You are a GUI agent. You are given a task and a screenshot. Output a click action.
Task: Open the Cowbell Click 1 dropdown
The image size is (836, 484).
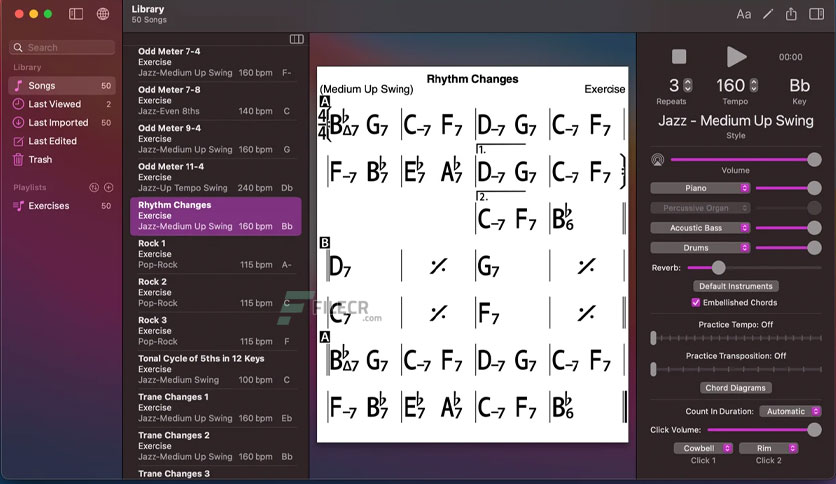703,448
